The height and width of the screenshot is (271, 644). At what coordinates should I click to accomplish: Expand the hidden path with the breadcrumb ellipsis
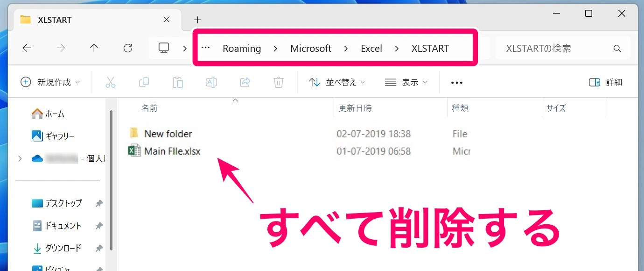[205, 48]
